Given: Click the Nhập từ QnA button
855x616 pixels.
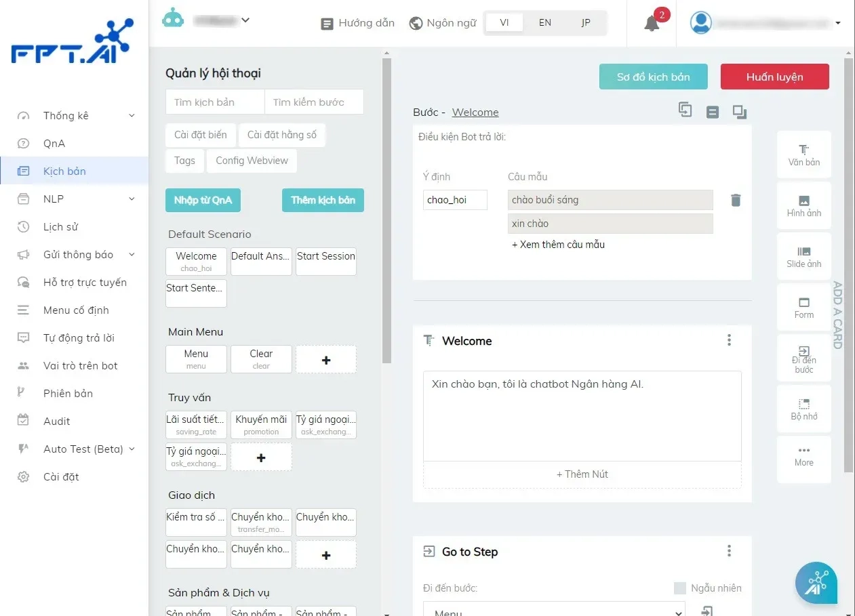Looking at the screenshot, I should point(203,200).
